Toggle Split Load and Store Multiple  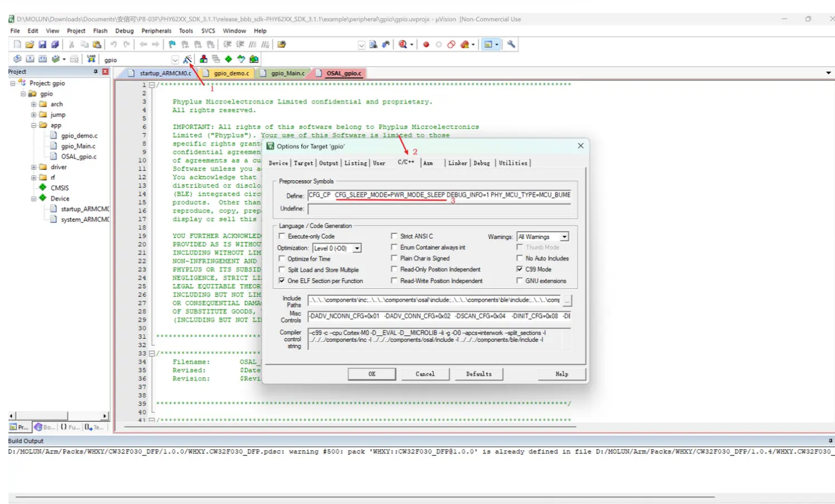(282, 269)
